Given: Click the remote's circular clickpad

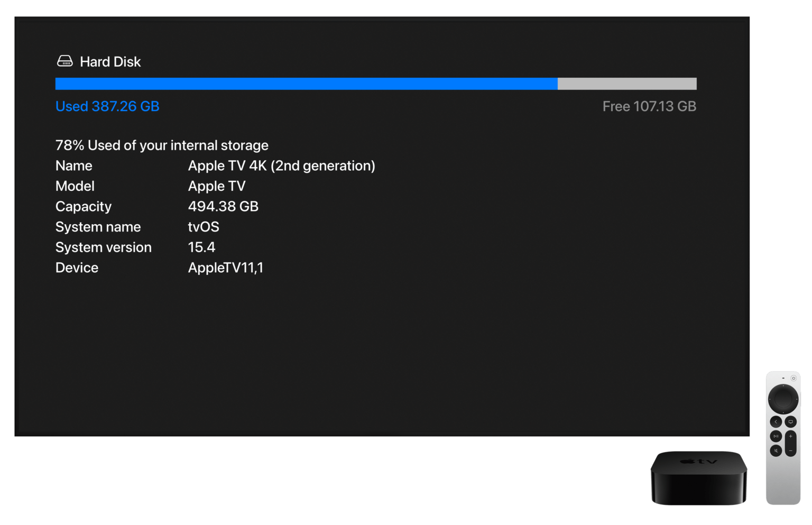Looking at the screenshot, I should click(783, 399).
